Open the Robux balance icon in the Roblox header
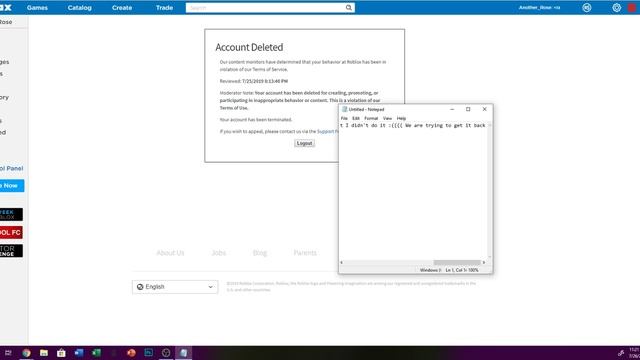 (x=587, y=7)
